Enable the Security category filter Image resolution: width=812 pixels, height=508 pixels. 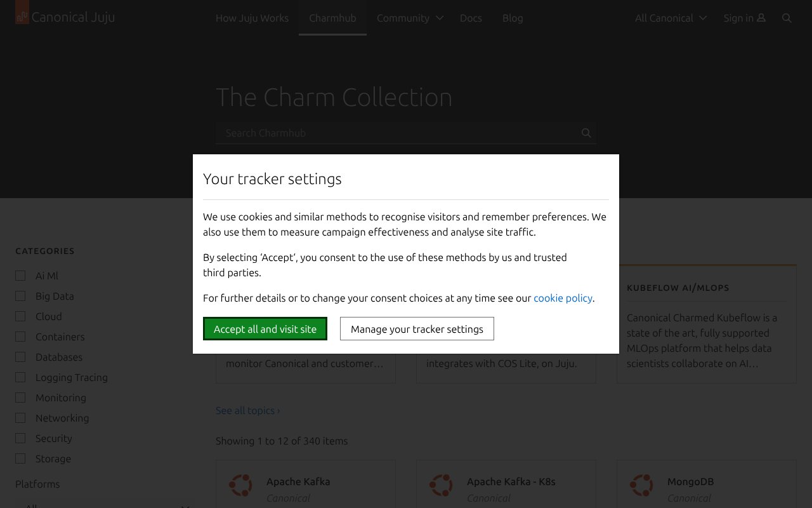(x=20, y=438)
